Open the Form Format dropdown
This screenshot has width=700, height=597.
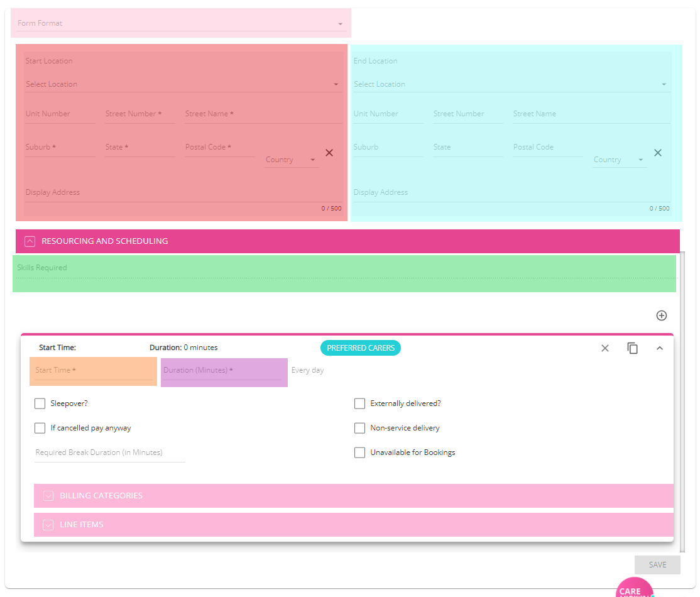pyautogui.click(x=181, y=23)
